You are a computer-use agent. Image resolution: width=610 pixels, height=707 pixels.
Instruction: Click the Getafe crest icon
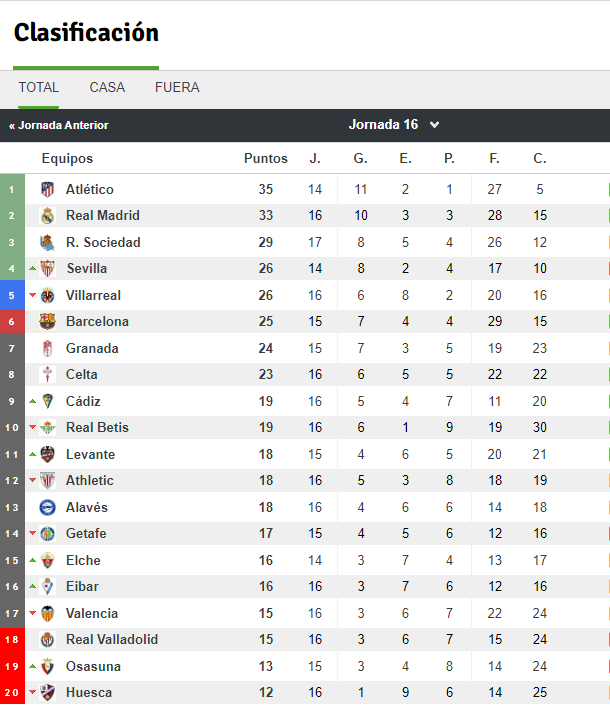coord(47,534)
